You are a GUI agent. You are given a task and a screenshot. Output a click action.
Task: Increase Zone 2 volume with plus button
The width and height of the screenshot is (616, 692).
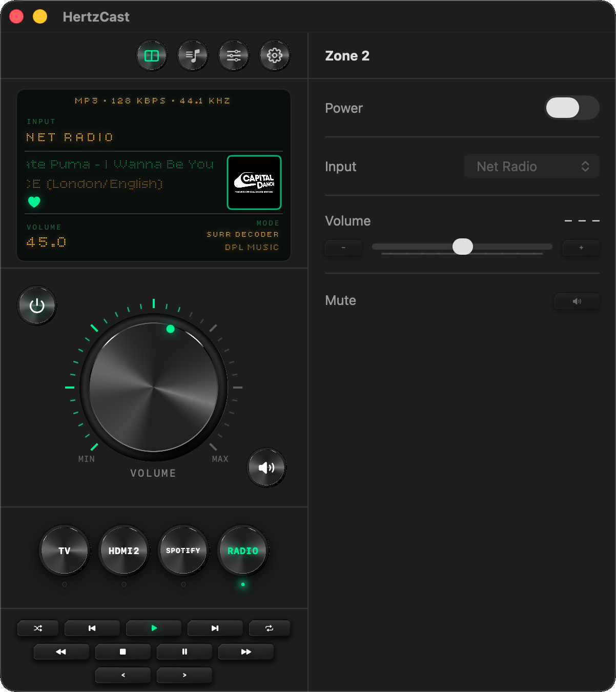pyautogui.click(x=581, y=248)
